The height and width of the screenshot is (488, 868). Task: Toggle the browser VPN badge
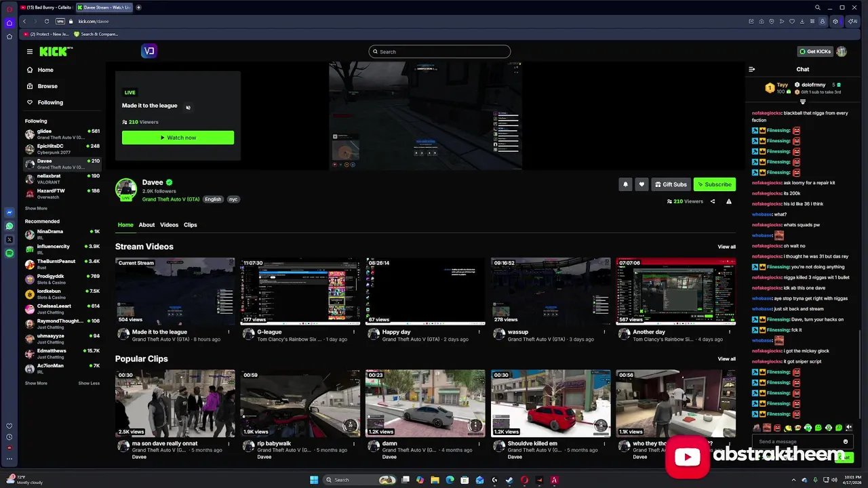[x=60, y=21]
